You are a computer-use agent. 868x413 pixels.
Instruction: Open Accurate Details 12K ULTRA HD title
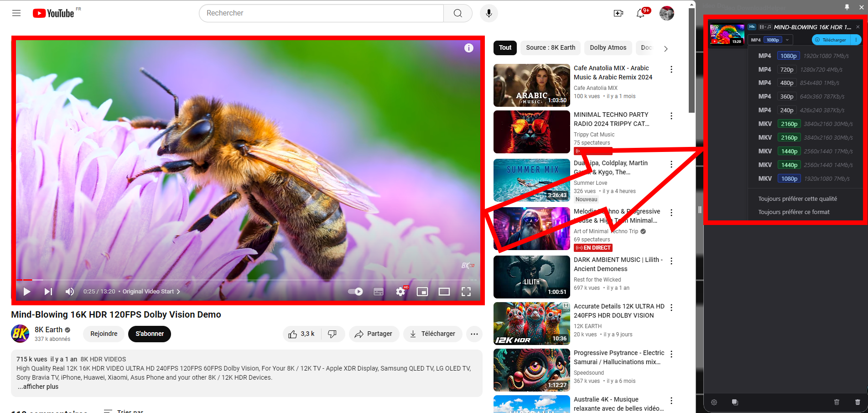pyautogui.click(x=619, y=311)
